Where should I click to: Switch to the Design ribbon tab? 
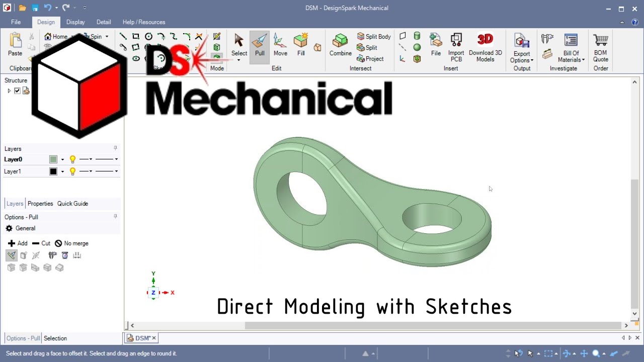(46, 22)
